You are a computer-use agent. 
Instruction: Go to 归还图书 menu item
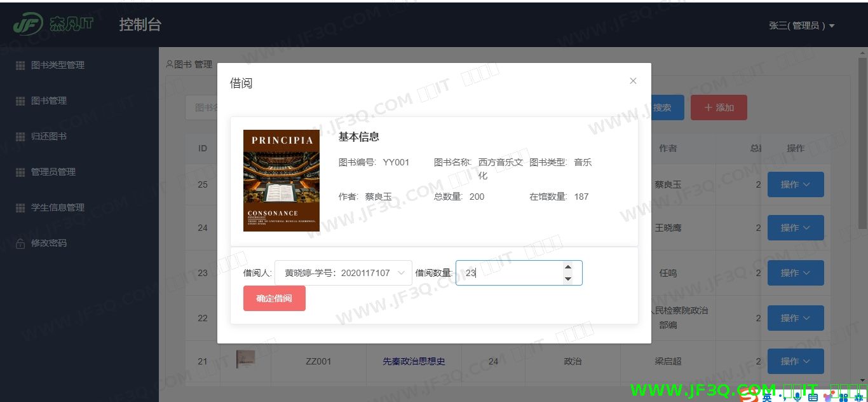[x=48, y=136]
